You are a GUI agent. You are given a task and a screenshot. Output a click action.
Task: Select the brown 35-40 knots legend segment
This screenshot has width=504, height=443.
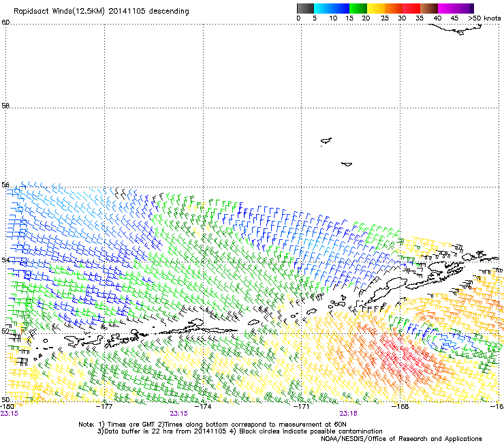click(x=429, y=8)
